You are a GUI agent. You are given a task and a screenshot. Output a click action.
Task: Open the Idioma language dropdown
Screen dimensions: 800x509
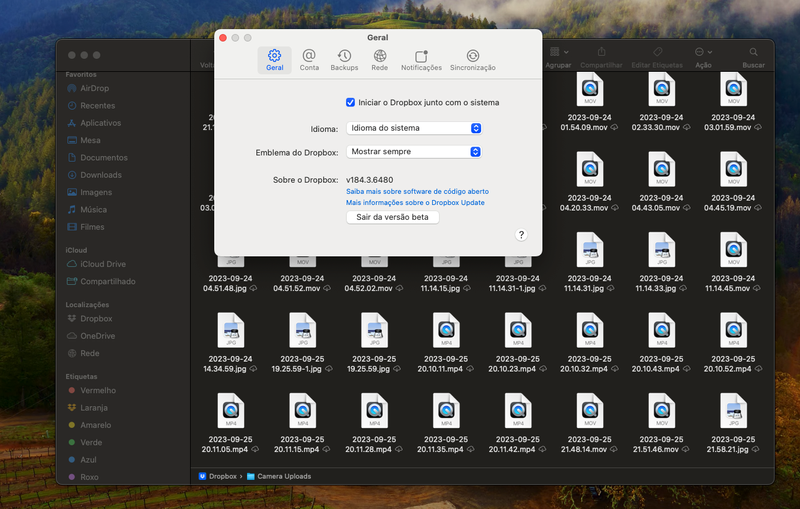point(414,128)
